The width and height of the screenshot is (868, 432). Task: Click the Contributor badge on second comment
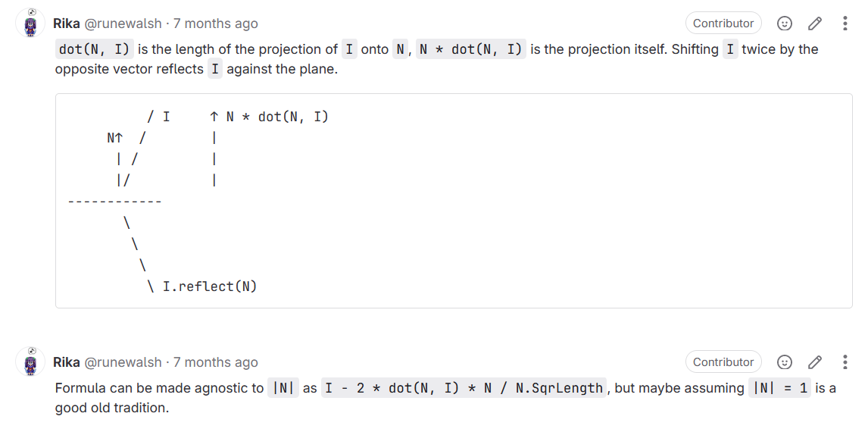[x=723, y=362]
